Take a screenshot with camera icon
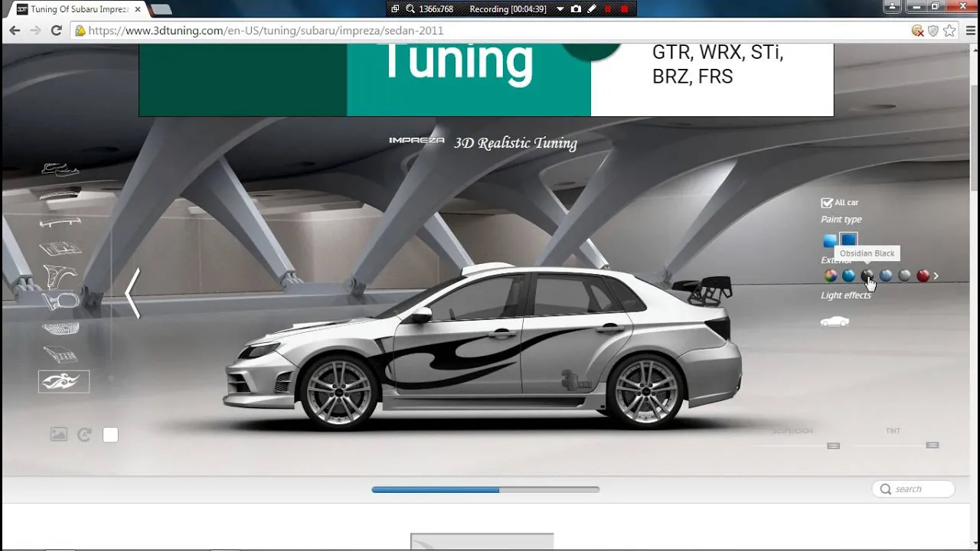The image size is (980, 551). click(x=576, y=8)
